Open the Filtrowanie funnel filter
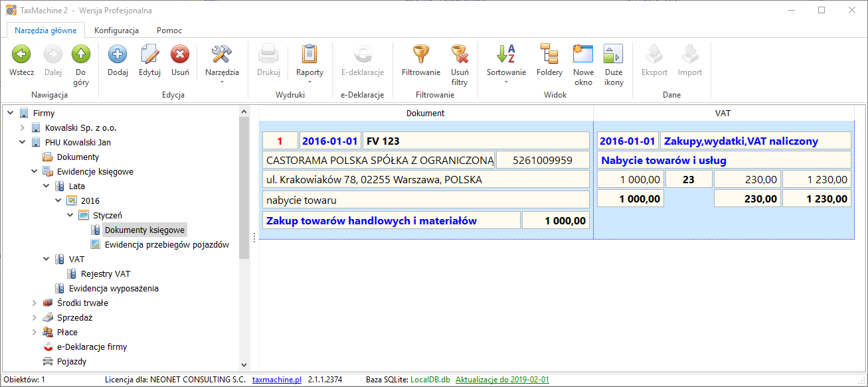 [x=421, y=54]
